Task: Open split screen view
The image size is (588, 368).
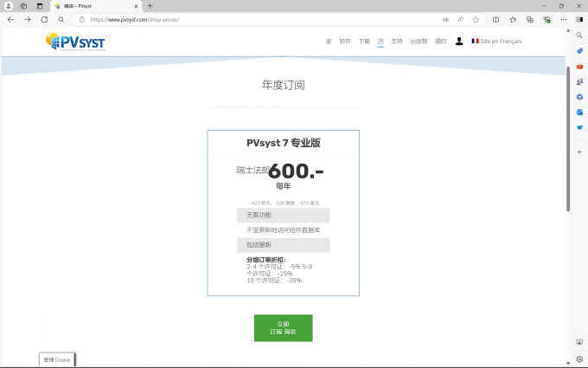Action: [x=495, y=20]
